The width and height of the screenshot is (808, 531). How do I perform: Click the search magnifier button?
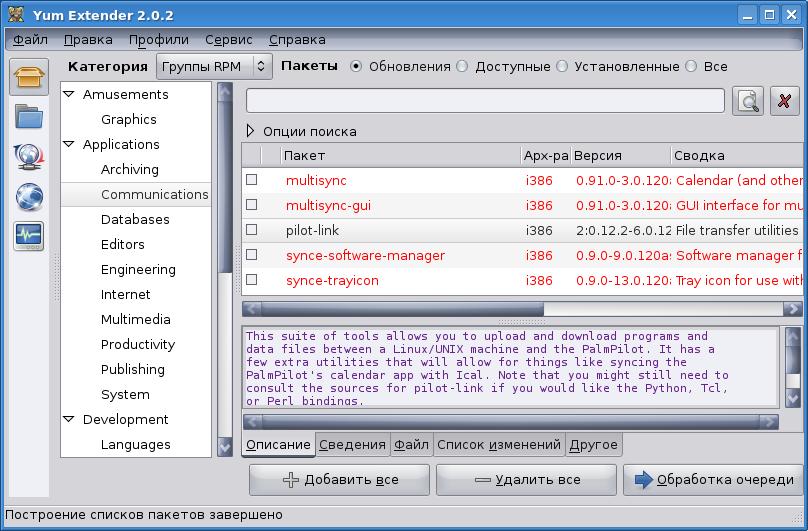click(748, 101)
